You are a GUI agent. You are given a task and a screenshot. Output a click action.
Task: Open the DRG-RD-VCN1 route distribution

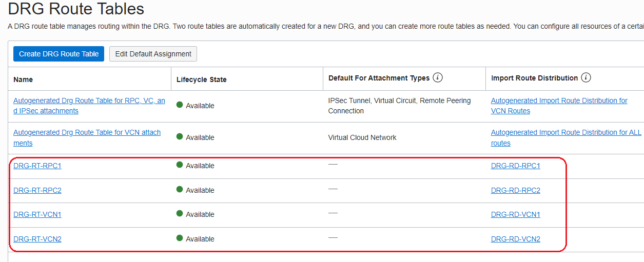tap(515, 214)
